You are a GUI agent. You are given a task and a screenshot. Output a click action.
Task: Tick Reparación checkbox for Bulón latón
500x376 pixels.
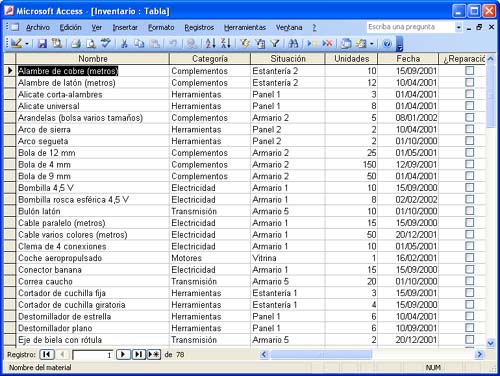[469, 211]
